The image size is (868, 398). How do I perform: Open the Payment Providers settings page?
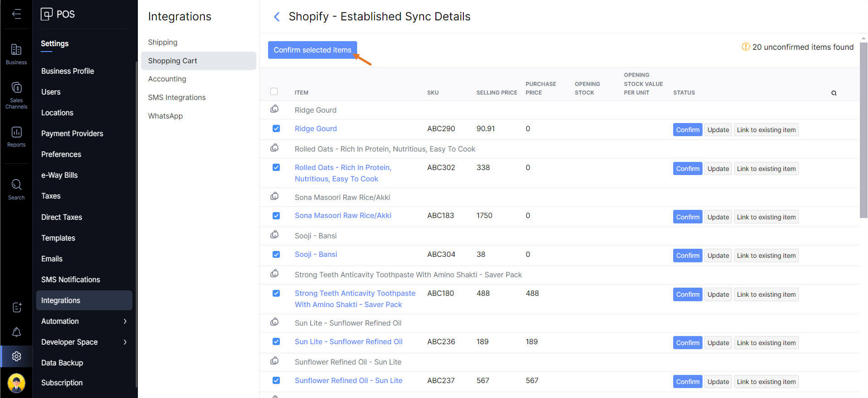[72, 133]
